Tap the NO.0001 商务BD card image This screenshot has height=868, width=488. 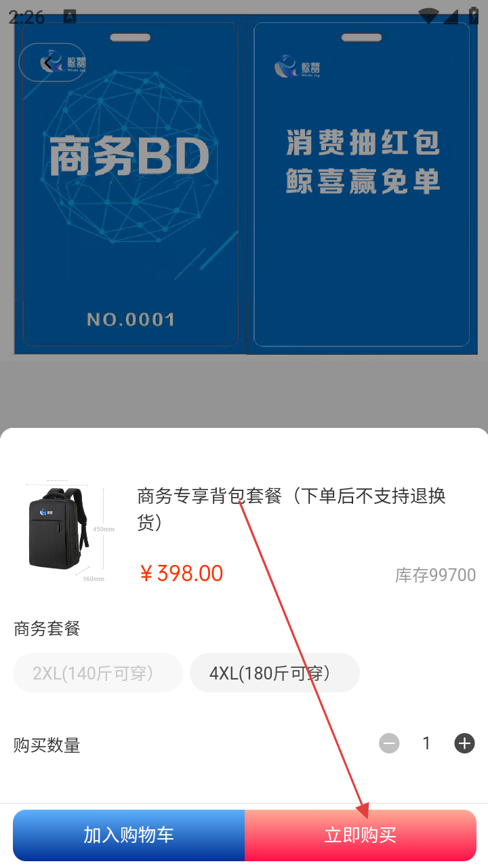(130, 184)
